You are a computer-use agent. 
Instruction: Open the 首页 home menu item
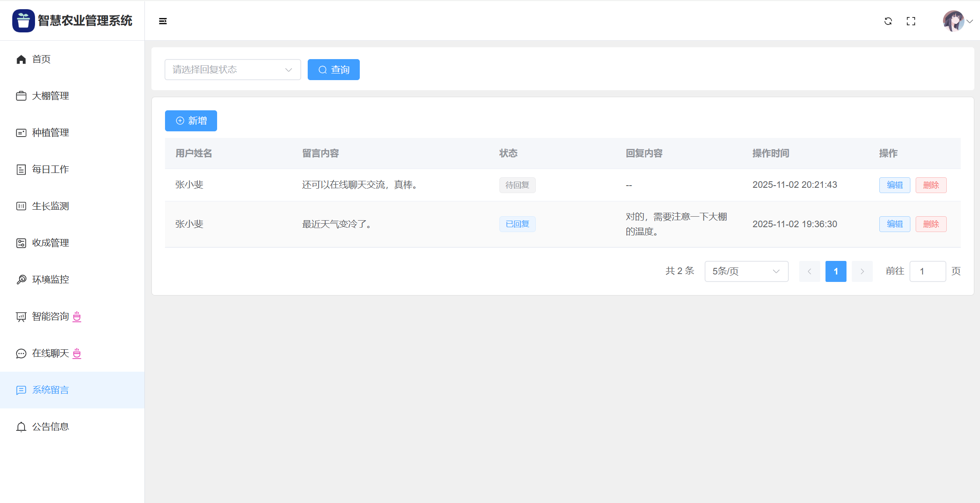pyautogui.click(x=41, y=59)
